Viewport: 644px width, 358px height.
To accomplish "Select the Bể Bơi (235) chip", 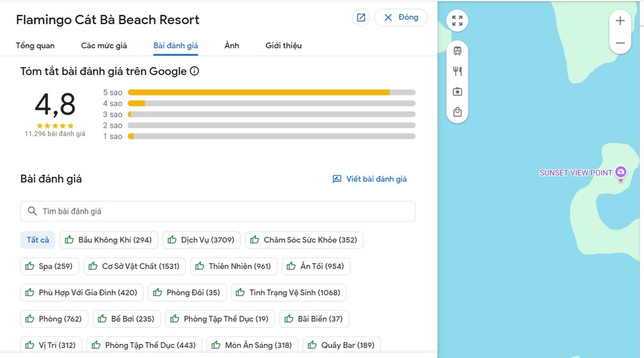I will point(127,319).
